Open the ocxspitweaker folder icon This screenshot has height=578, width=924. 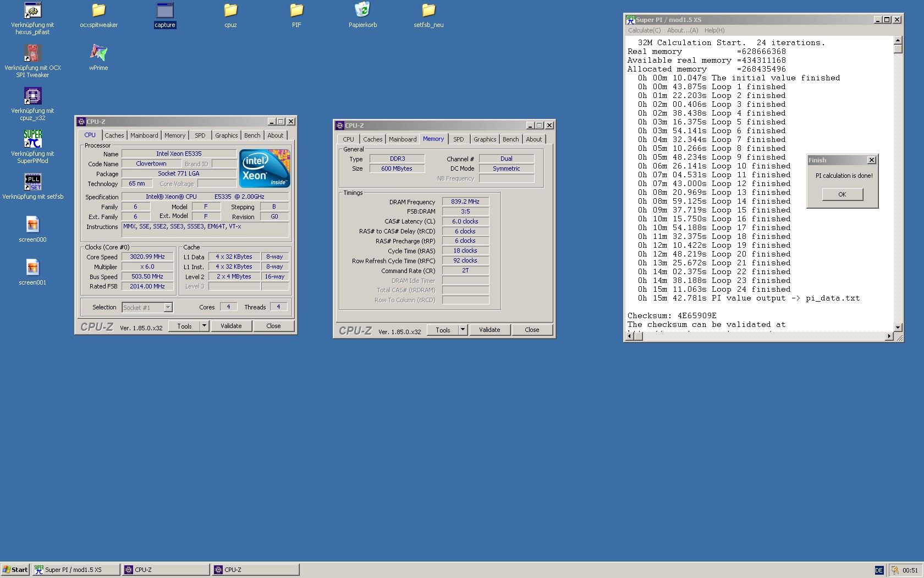tap(98, 10)
